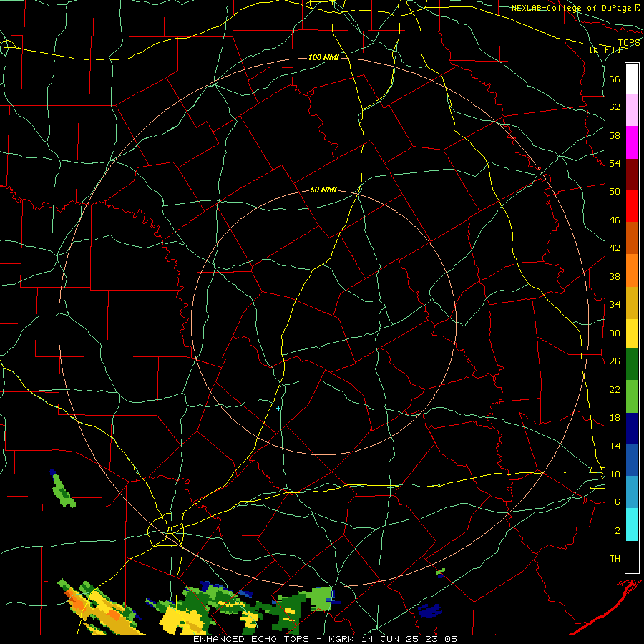Click the 26 legend scale value

coord(615,361)
